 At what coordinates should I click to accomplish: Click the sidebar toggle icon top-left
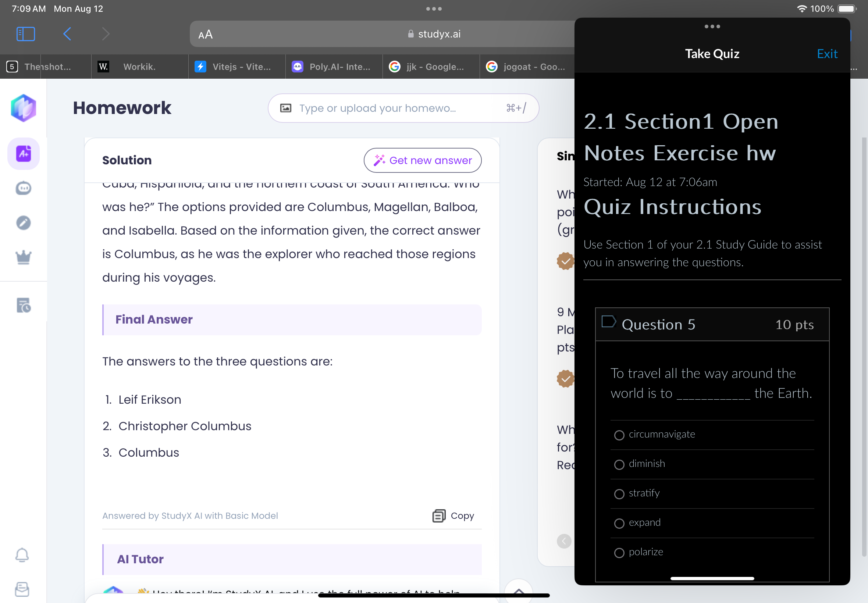(x=25, y=35)
